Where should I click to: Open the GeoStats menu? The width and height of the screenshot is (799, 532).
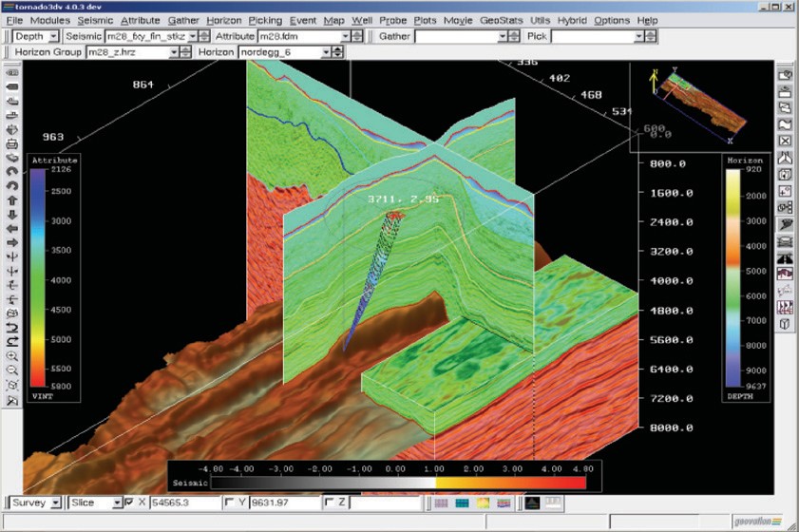501,20
